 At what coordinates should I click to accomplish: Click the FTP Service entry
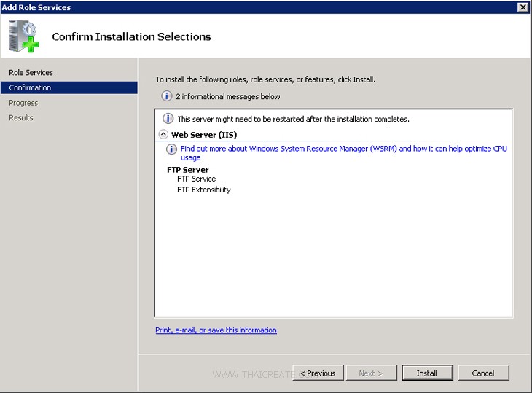pos(197,179)
